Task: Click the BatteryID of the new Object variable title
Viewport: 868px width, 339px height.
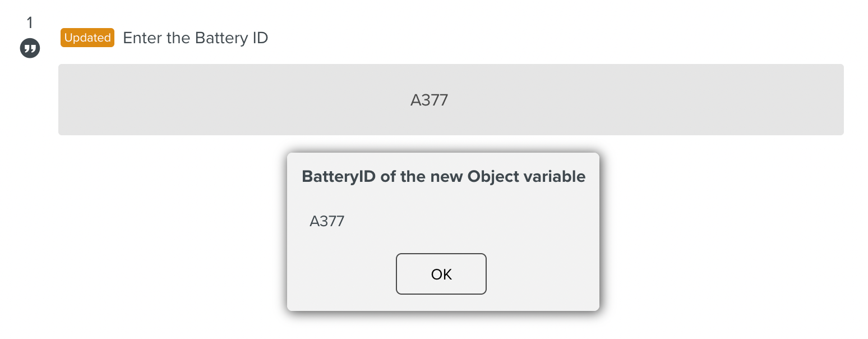Action: (x=443, y=176)
